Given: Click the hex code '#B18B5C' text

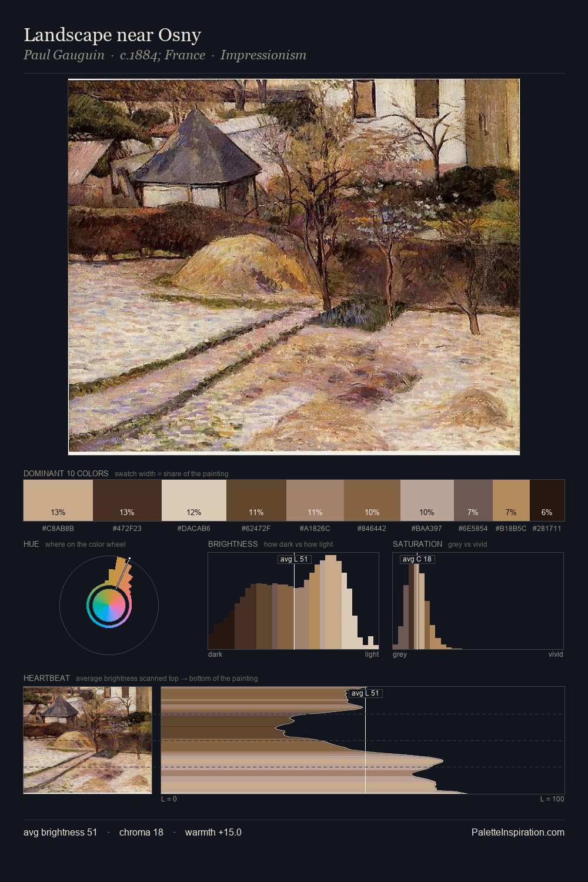Looking at the screenshot, I should point(511,529).
